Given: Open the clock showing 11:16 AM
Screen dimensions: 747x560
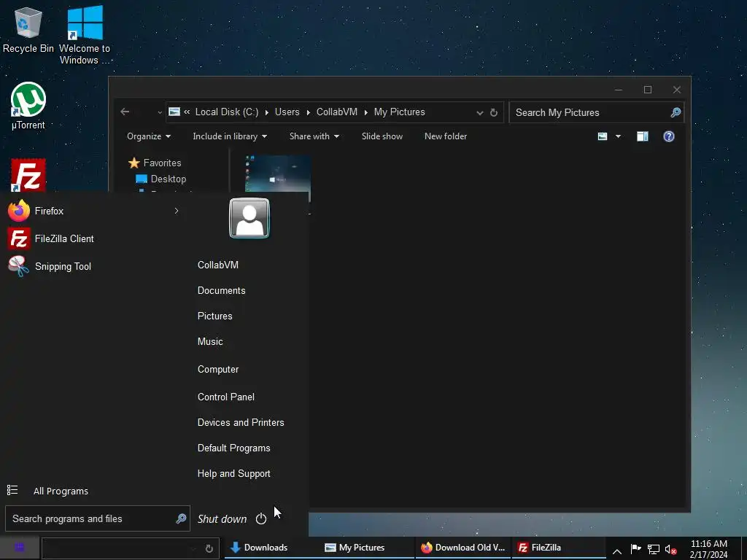Looking at the screenshot, I should (x=709, y=549).
